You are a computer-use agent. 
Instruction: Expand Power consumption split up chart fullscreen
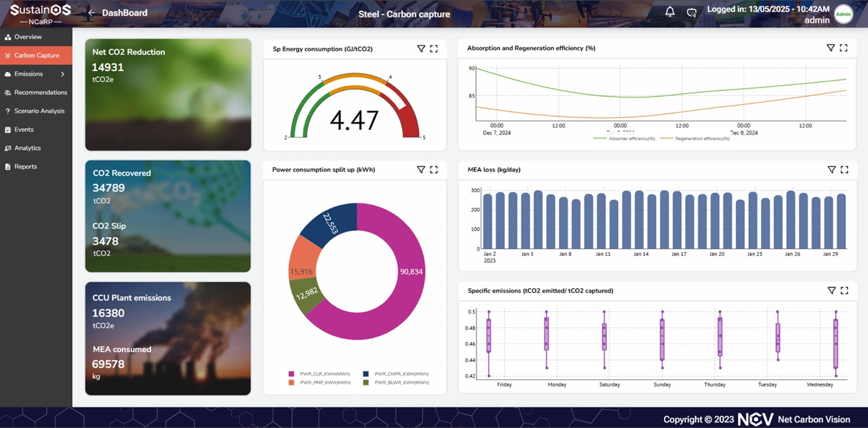pos(433,170)
